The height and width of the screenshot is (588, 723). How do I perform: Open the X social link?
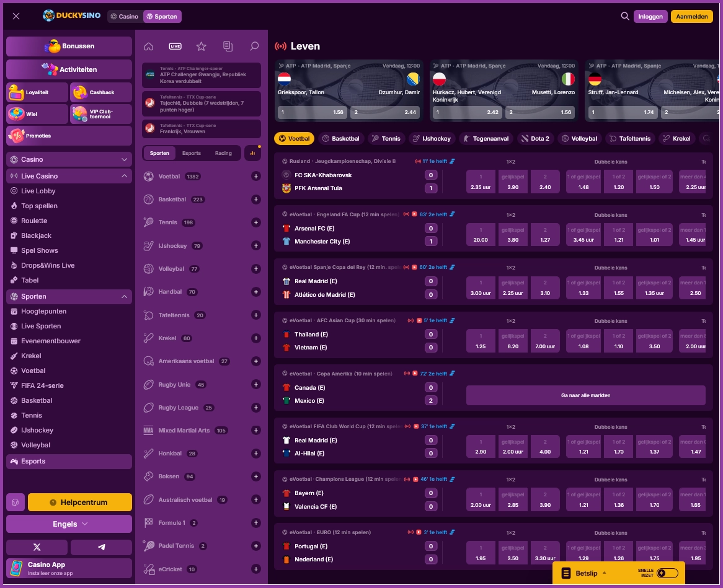click(x=37, y=547)
